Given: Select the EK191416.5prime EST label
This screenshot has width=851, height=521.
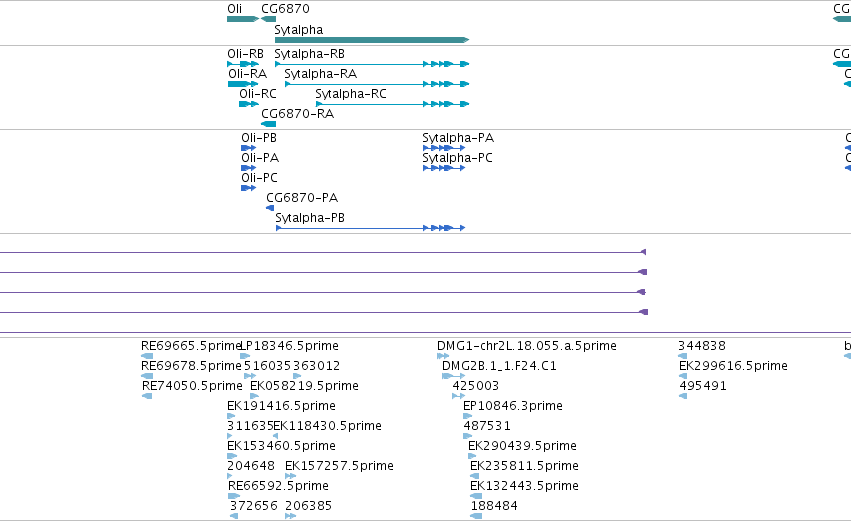Looking at the screenshot, I should (x=281, y=406).
